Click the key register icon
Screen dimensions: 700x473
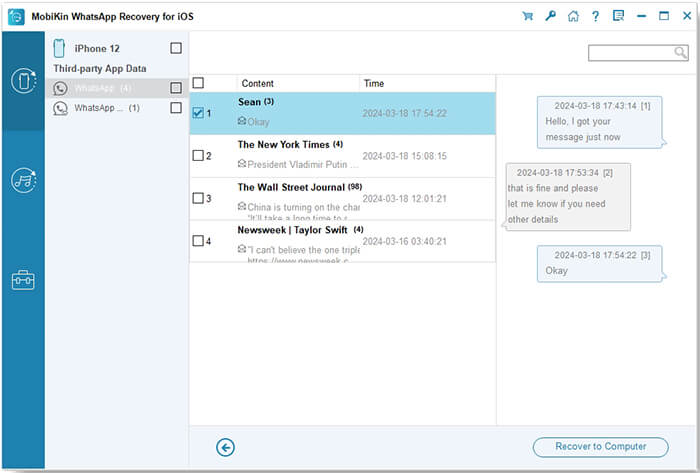[x=550, y=16]
